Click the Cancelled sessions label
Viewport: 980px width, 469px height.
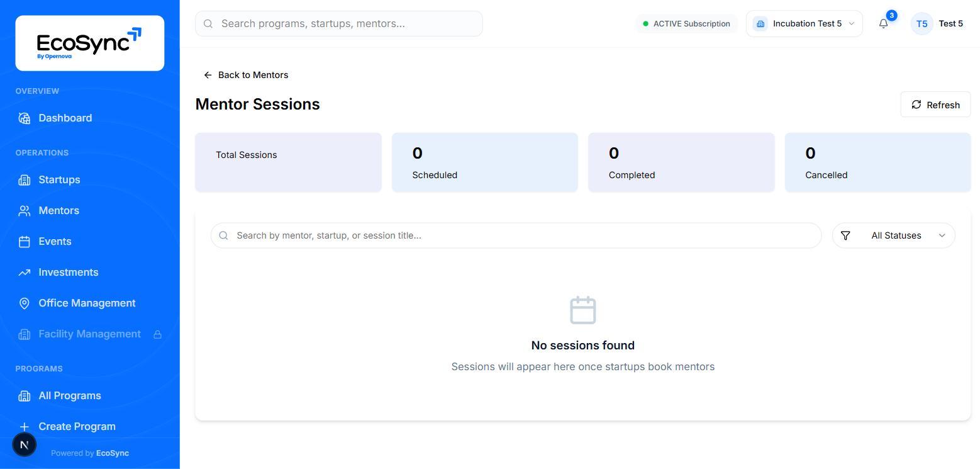[x=827, y=175]
